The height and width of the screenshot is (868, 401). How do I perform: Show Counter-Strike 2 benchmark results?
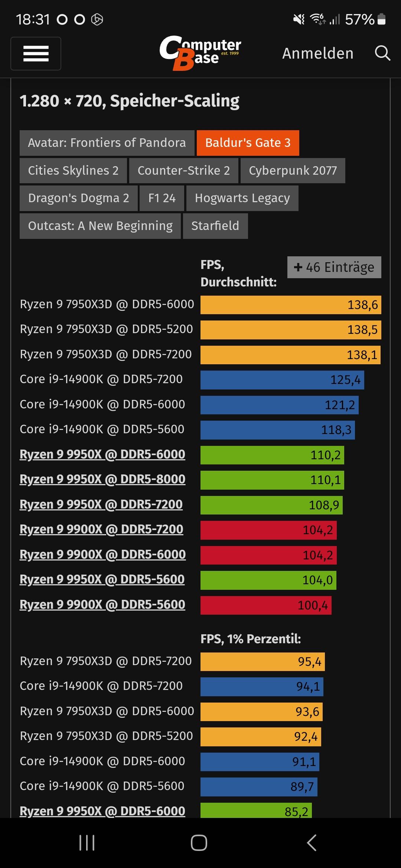183,171
